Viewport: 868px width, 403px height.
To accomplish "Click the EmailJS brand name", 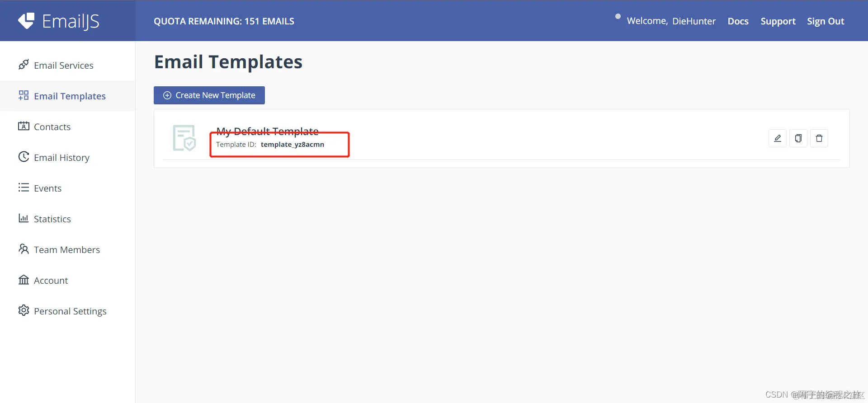I will (71, 21).
